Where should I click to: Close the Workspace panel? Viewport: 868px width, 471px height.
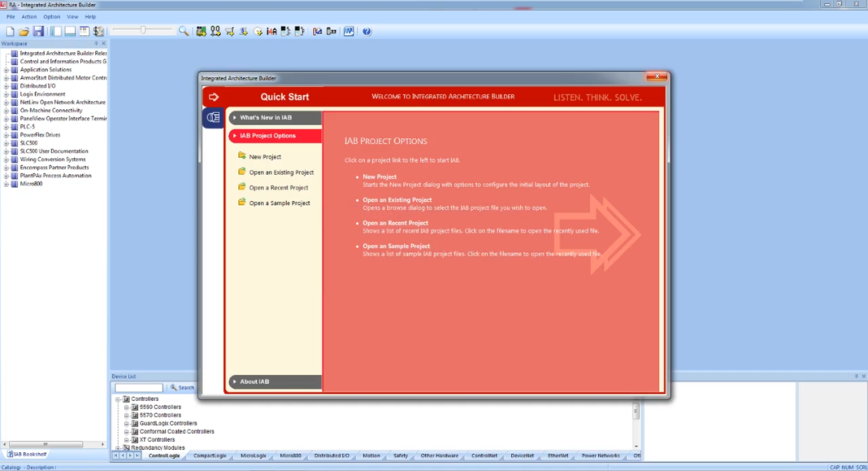click(x=103, y=43)
